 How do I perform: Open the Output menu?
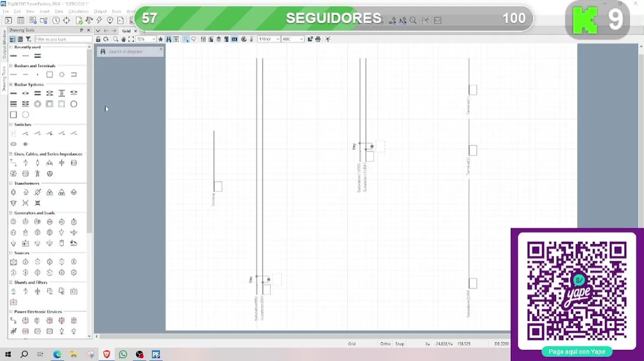tap(100, 11)
